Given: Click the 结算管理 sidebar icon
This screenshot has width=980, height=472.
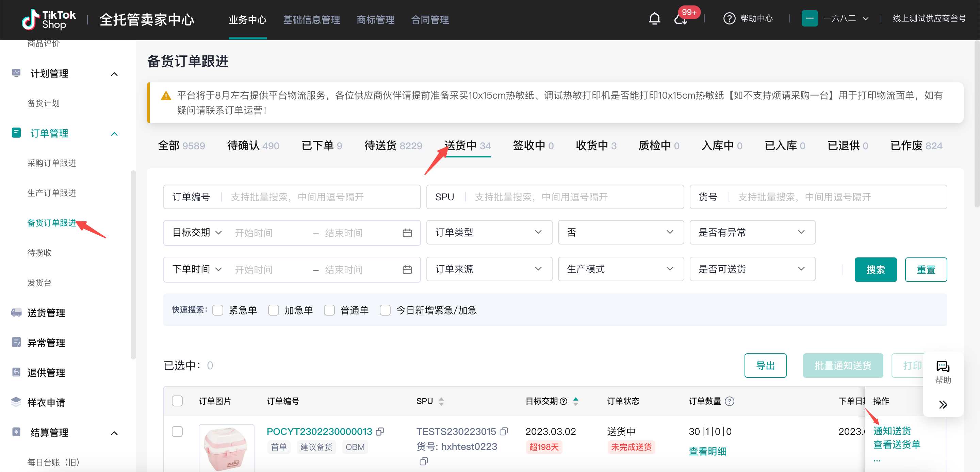Looking at the screenshot, I should pos(16,432).
